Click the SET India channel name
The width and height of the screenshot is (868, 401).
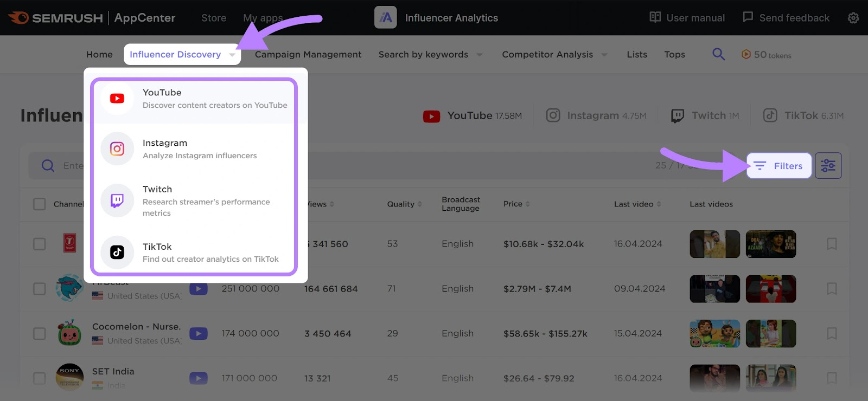click(x=113, y=371)
